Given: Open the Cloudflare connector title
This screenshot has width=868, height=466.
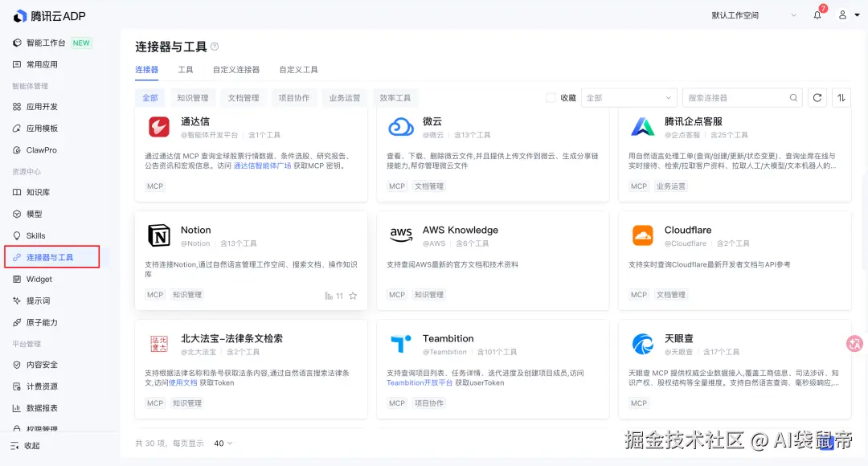Looking at the screenshot, I should [x=688, y=230].
